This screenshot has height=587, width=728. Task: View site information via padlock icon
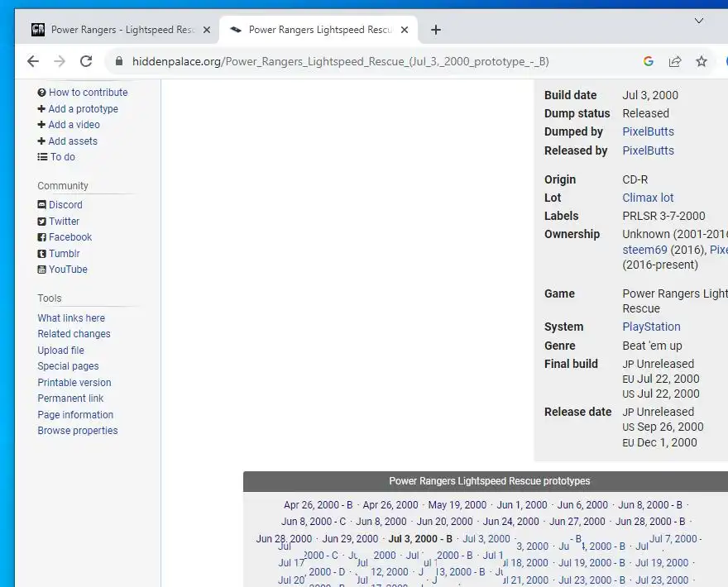point(119,61)
